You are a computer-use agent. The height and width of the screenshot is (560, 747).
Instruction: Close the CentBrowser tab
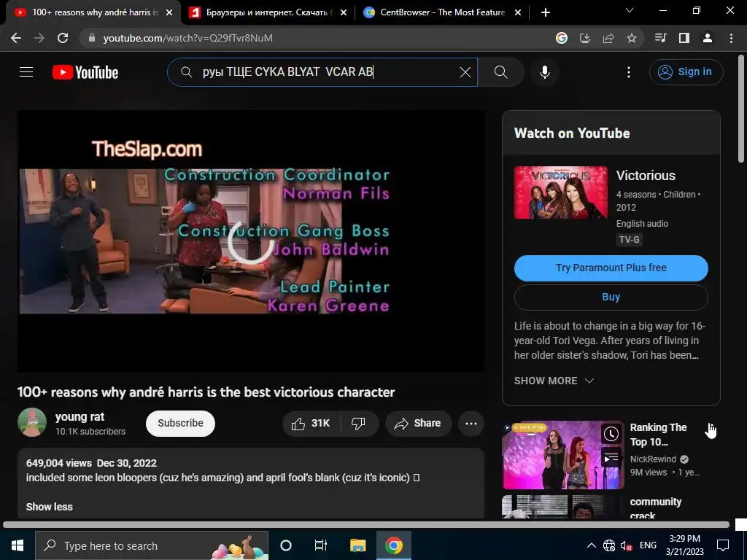[518, 13]
